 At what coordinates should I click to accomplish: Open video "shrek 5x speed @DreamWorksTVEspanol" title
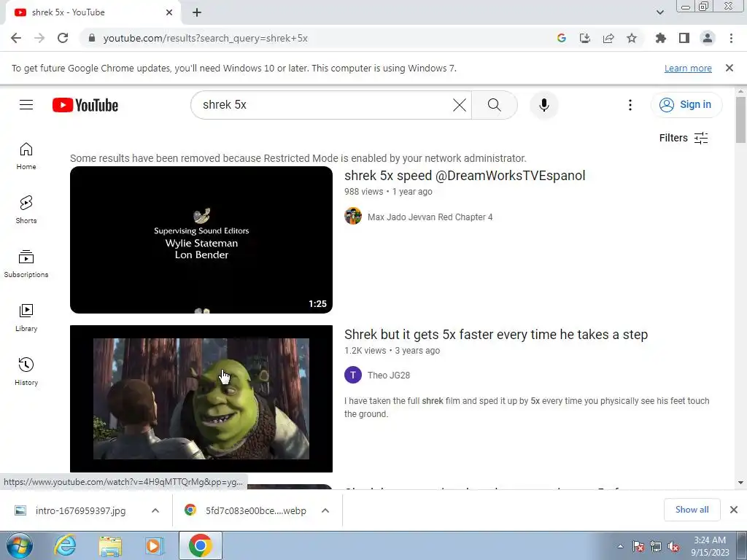coord(465,176)
